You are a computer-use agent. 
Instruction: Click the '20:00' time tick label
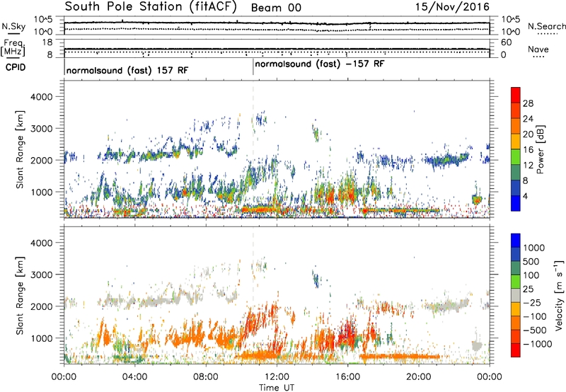[418, 377]
